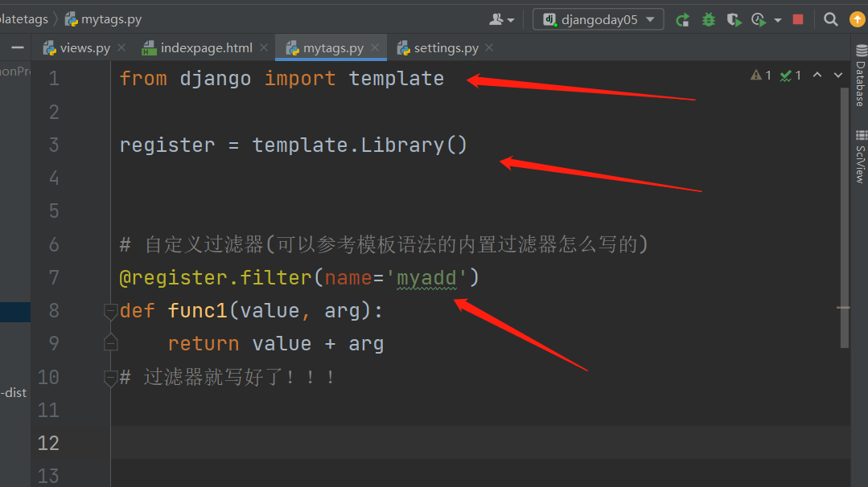
Task: Open the SciView tool window
Action: point(860,157)
